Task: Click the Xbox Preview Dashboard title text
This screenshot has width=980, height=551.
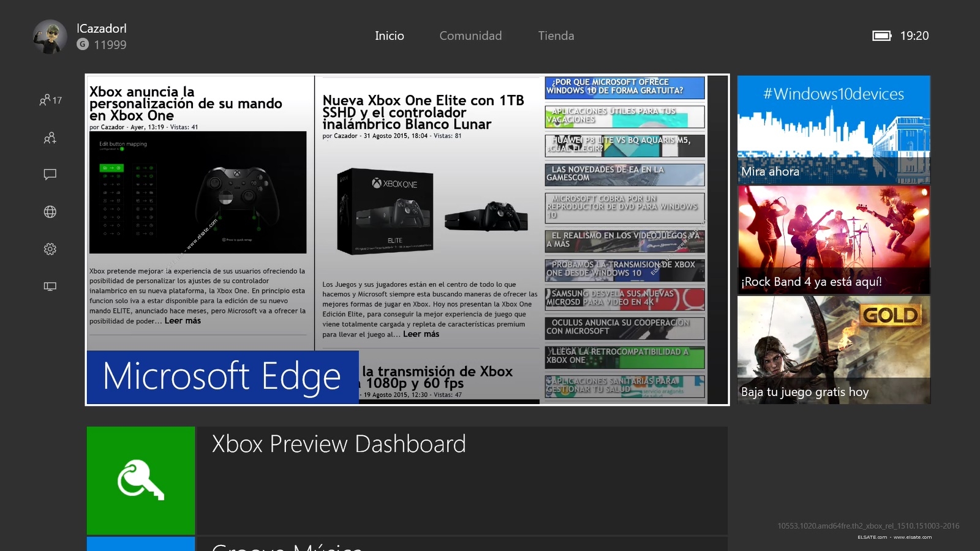Action: (339, 444)
